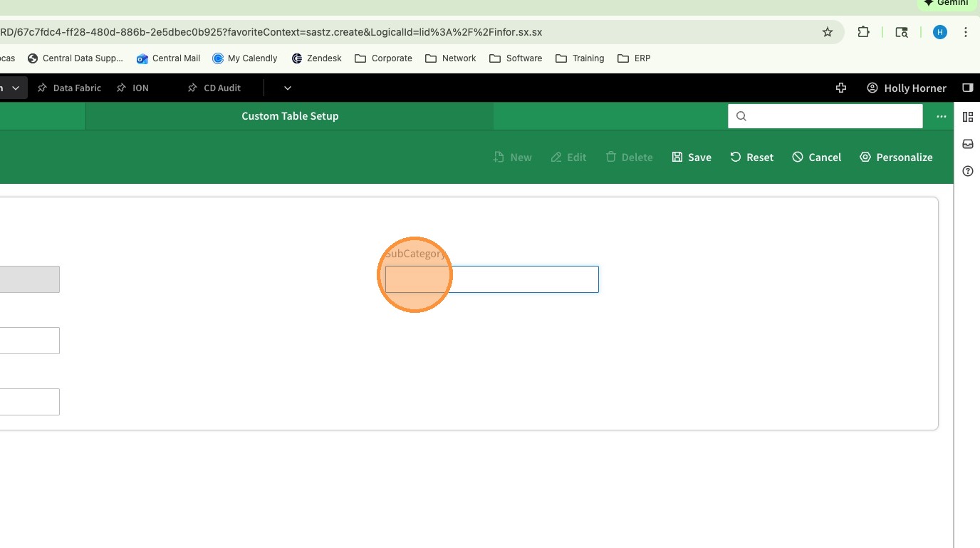The image size is (980, 548).
Task: Click the greyed-out field on the left
Action: pos(29,279)
